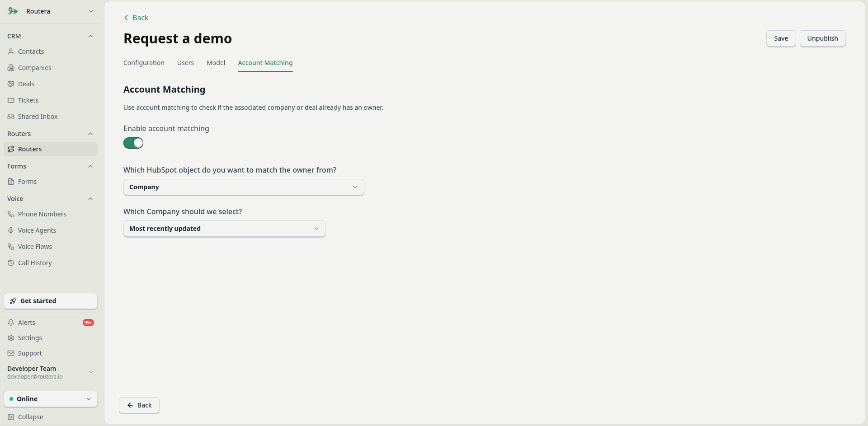Click the Phone Numbers handset icon

[x=11, y=214]
